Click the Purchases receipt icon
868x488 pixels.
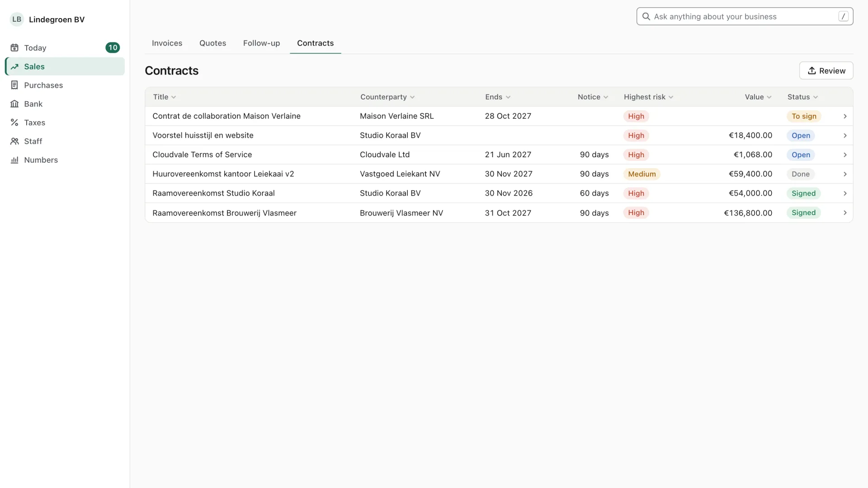point(14,85)
